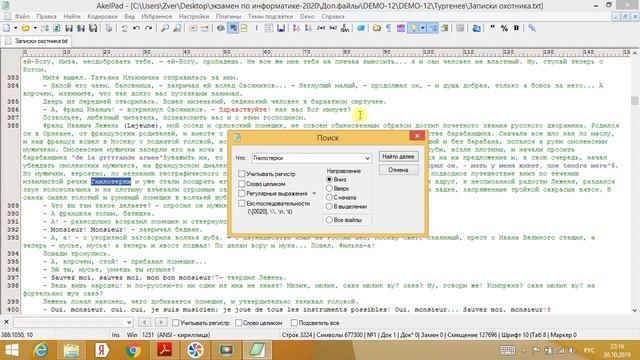
Task: Click the keyboard layout 'РУС' indicator in tray
Action: pos(589,350)
